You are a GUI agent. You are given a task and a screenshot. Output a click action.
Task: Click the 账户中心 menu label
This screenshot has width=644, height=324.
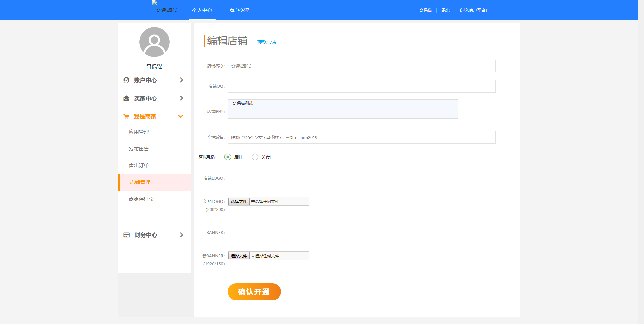pyautogui.click(x=145, y=80)
